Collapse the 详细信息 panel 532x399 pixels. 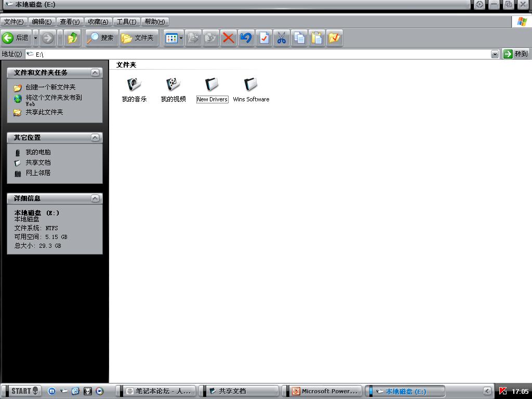click(95, 198)
